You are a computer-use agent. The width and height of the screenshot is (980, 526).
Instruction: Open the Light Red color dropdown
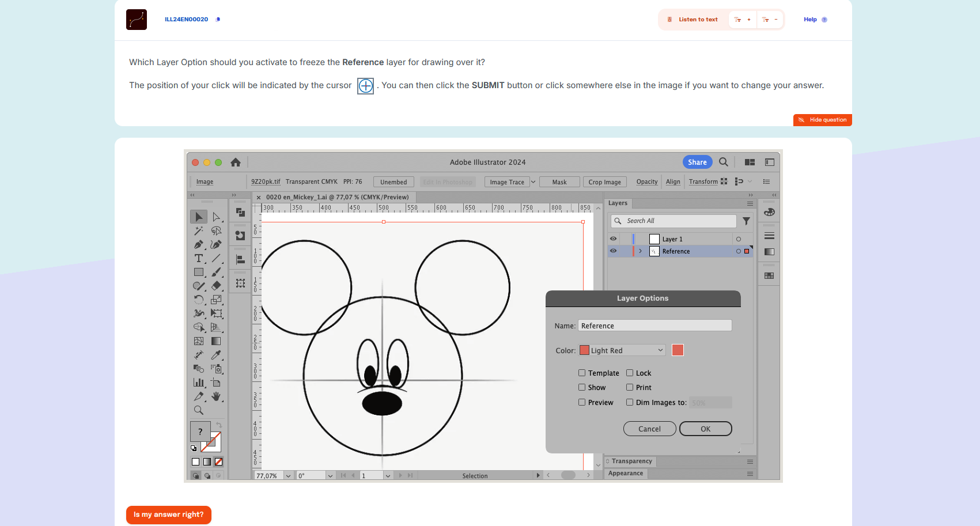click(x=622, y=350)
